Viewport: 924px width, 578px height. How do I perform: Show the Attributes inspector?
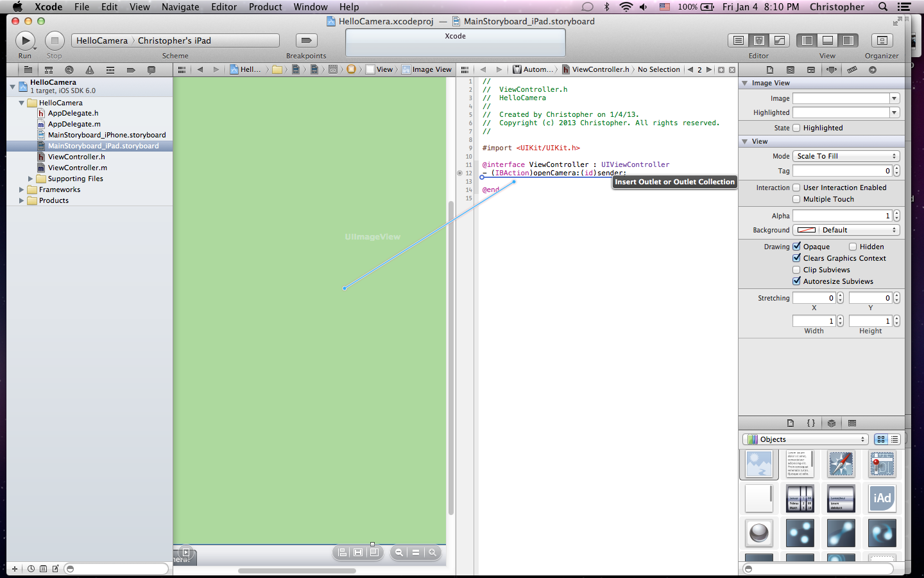point(832,70)
